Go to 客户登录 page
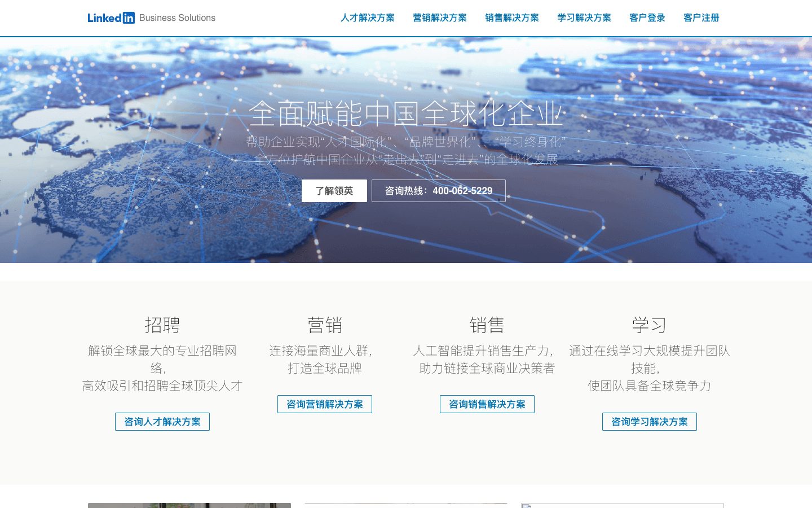This screenshot has width=812, height=508. 647,18
